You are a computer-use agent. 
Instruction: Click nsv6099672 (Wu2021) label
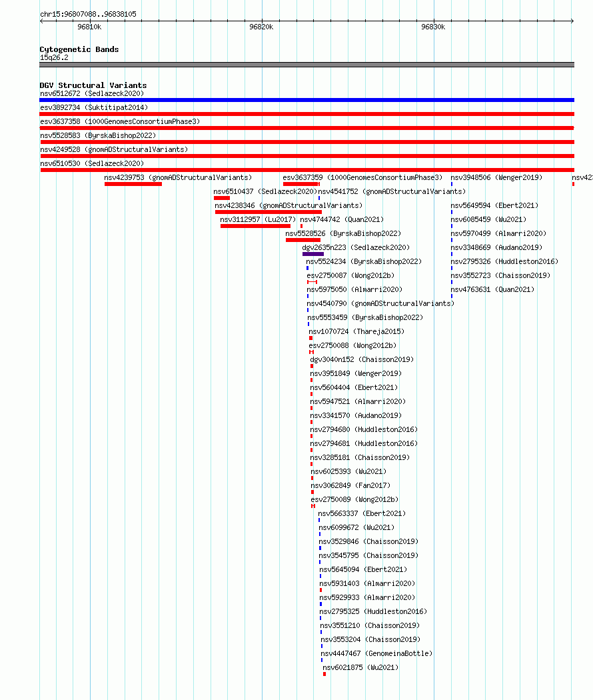coord(356,528)
